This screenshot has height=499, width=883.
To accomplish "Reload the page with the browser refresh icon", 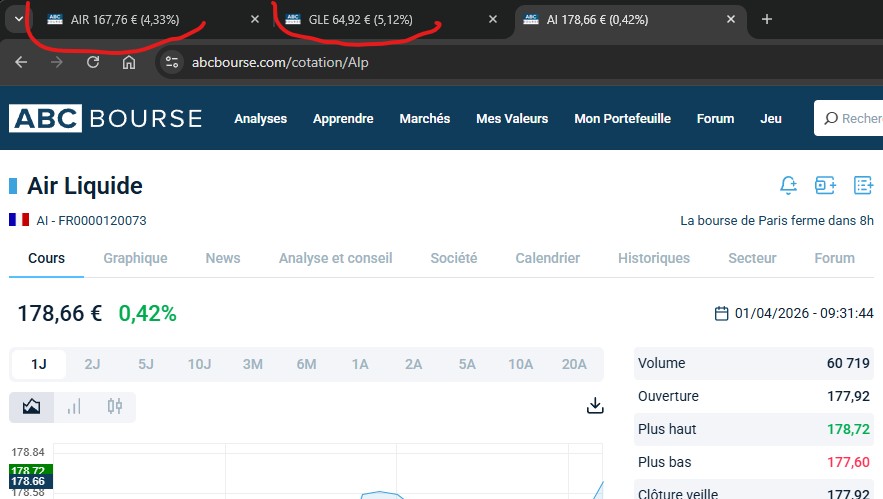I will pyautogui.click(x=93, y=62).
